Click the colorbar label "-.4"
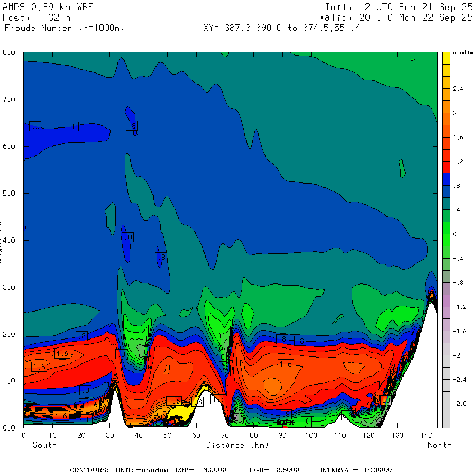The height and width of the screenshot is (476, 476). (458, 258)
